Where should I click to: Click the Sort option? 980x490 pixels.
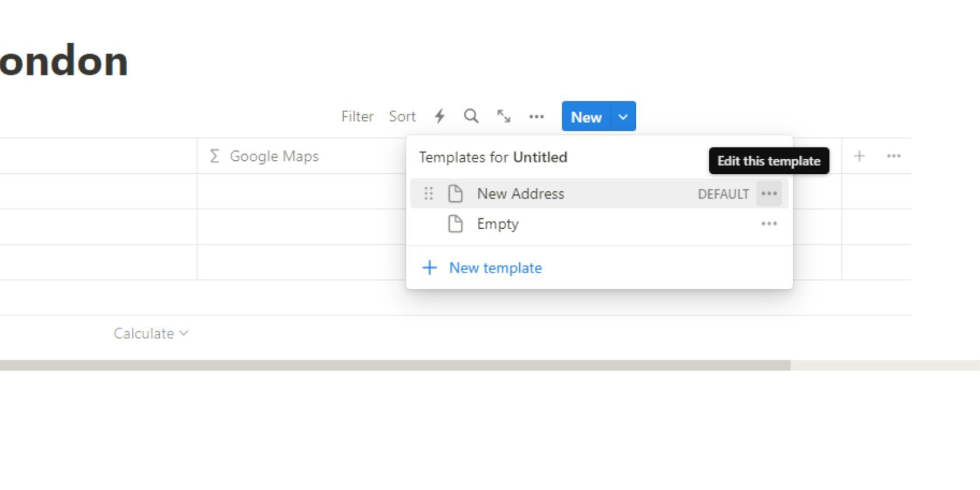pyautogui.click(x=402, y=117)
